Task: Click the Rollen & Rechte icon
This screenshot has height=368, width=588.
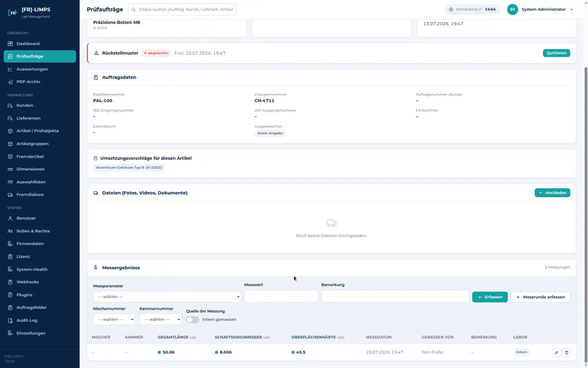Action: [x=10, y=231]
